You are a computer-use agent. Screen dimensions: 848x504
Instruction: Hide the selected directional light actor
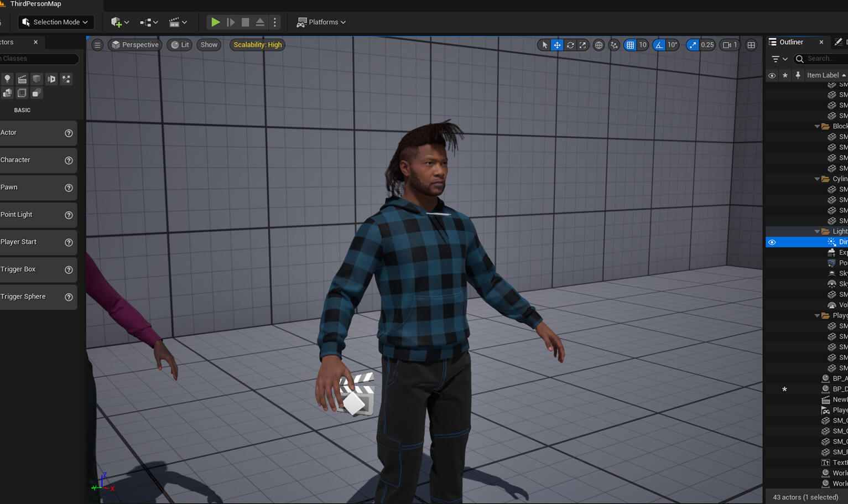[772, 242]
